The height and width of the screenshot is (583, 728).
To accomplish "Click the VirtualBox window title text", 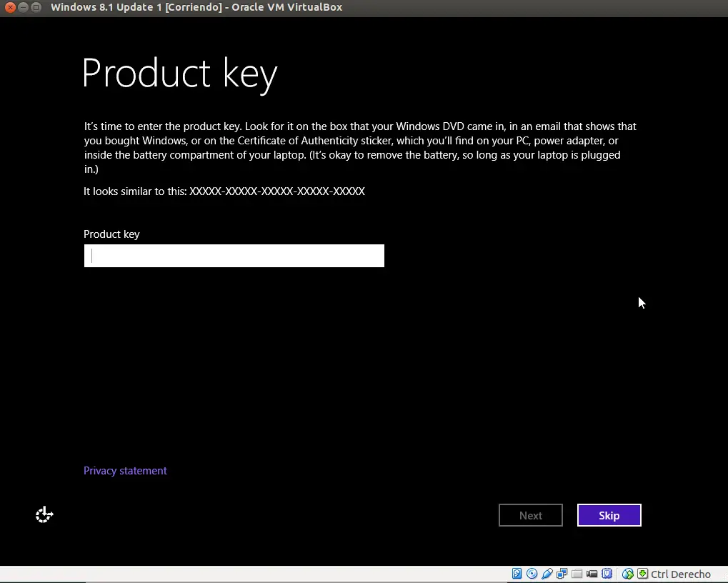I will click(196, 7).
